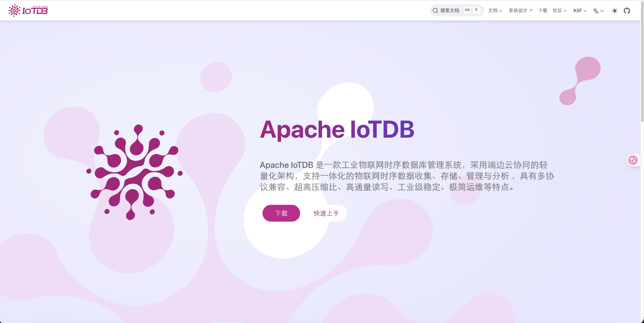Image resolution: width=644 pixels, height=323 pixels.
Task: Click the hero description paragraph starting 'Apache IoTDB 是一款'
Action: (407, 176)
